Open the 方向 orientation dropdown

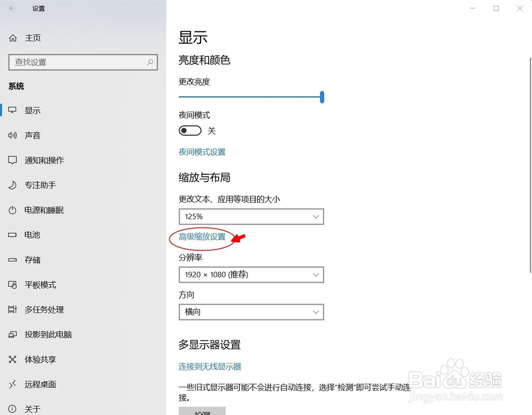[x=251, y=312]
